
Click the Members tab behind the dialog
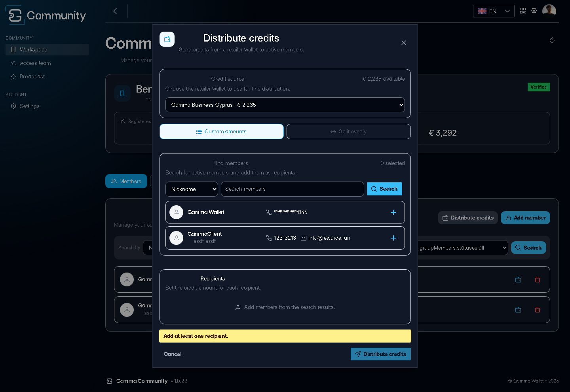(126, 181)
